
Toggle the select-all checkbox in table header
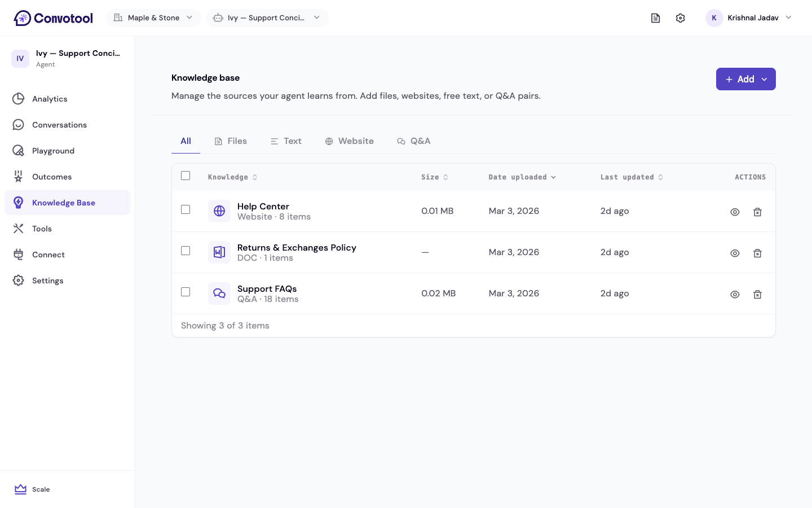[186, 176]
